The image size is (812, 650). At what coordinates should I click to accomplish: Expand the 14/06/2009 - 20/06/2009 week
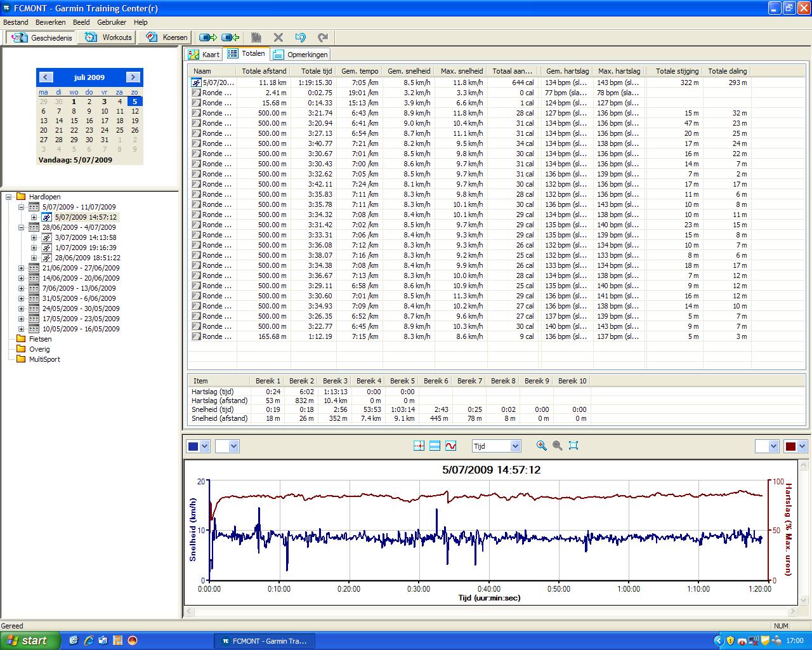[x=21, y=278]
